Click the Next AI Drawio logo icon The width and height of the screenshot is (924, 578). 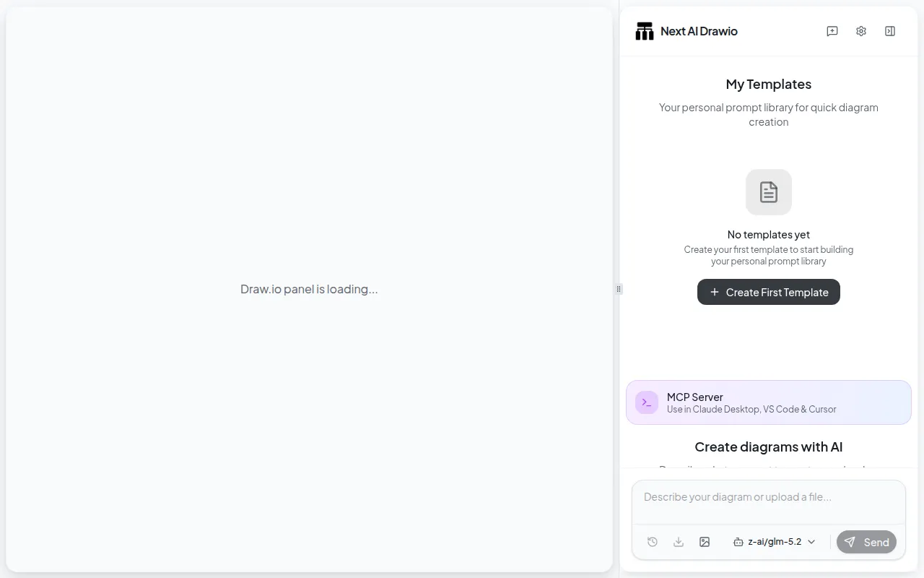[644, 31]
